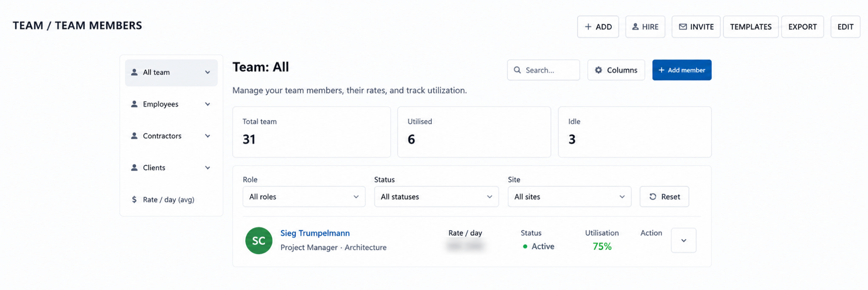
Task: Focus the Search input field
Action: [543, 70]
